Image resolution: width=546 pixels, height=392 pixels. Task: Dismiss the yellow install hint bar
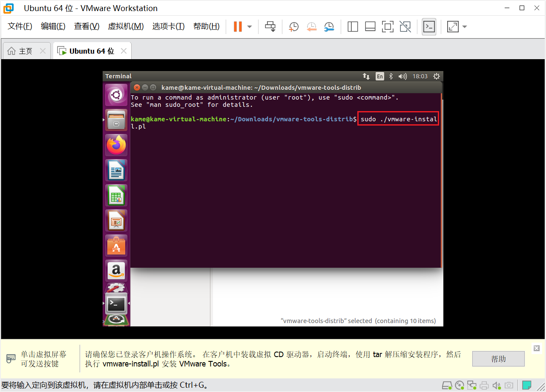coord(537,348)
